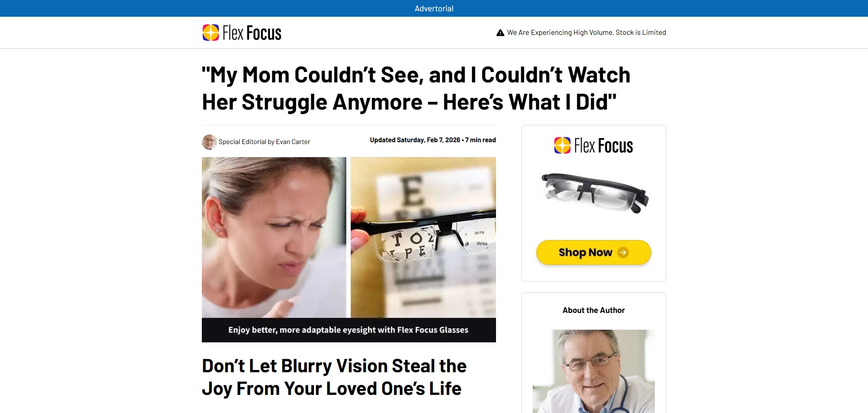
Task: Click the About the Author heading
Action: coord(593,310)
